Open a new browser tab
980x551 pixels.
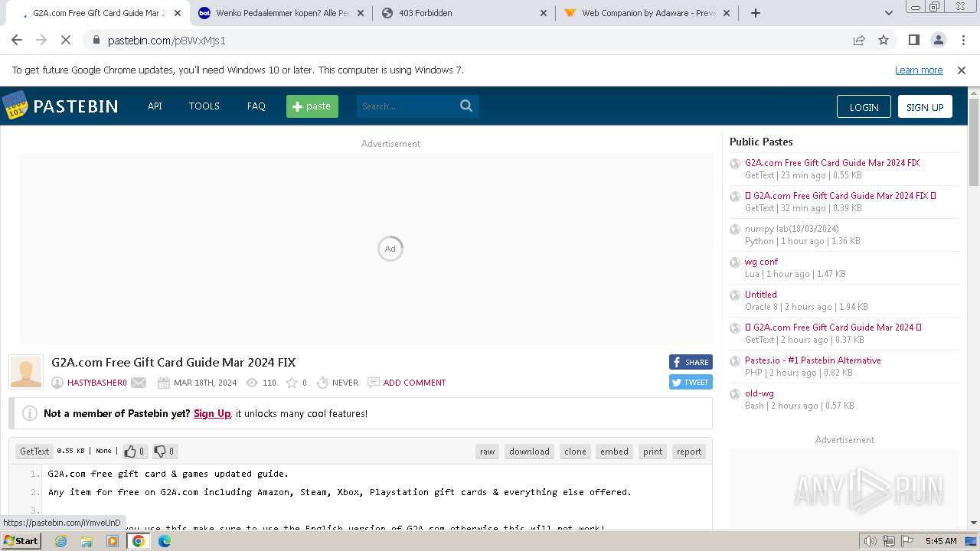pos(756,13)
